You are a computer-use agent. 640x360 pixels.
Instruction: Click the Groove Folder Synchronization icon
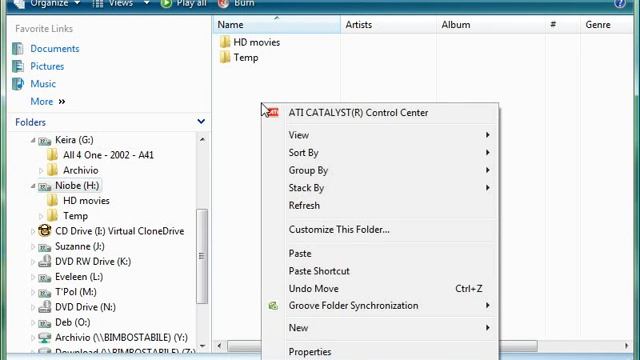[273, 305]
